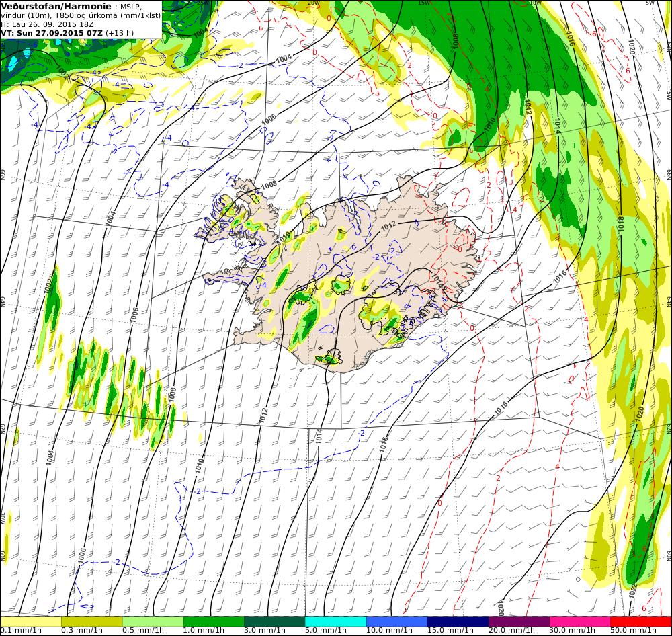The height and width of the screenshot is (636, 672).
Task: Click the '1022' isobar label
Action: pos(632,592)
